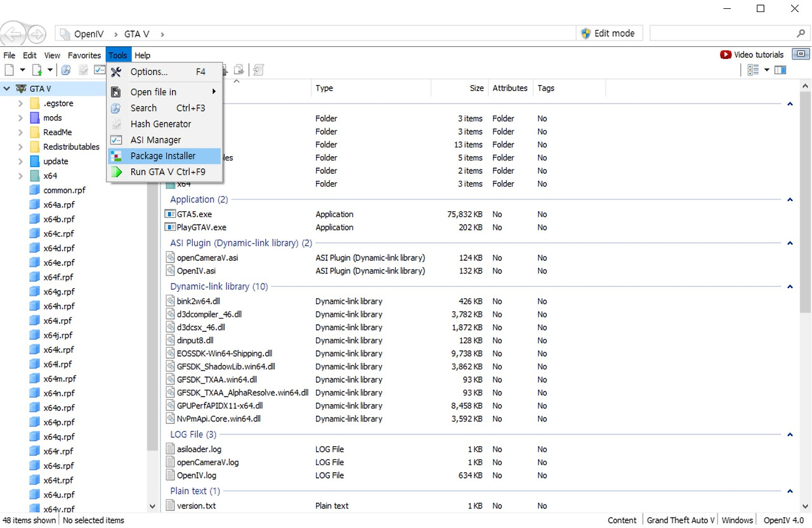Select the PlayGTAV.exe row
The height and width of the screenshot is (528, 812).
click(x=473, y=227)
